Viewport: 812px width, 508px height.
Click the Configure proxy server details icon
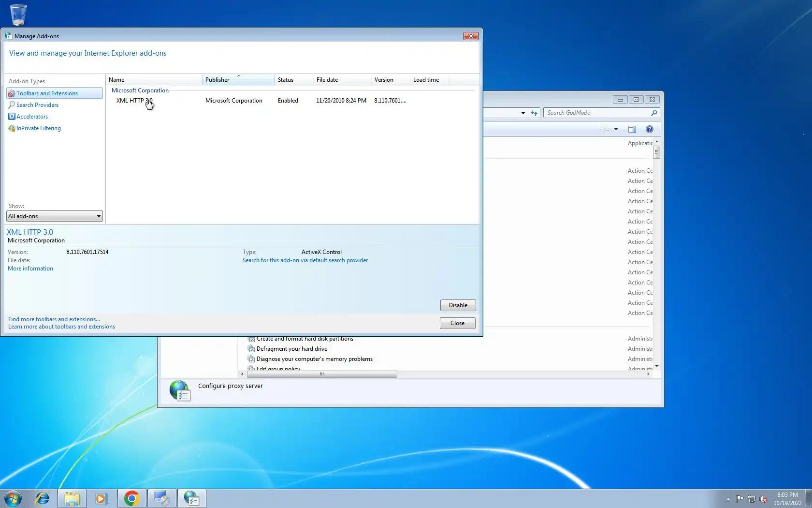[x=180, y=391]
